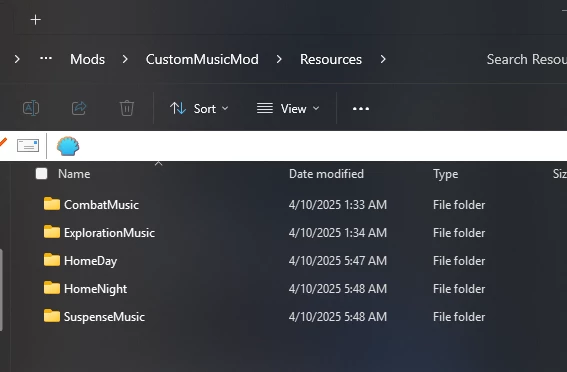567x372 pixels.
Task: Go to CustomMusicMod in breadcrumb
Action: pos(202,59)
